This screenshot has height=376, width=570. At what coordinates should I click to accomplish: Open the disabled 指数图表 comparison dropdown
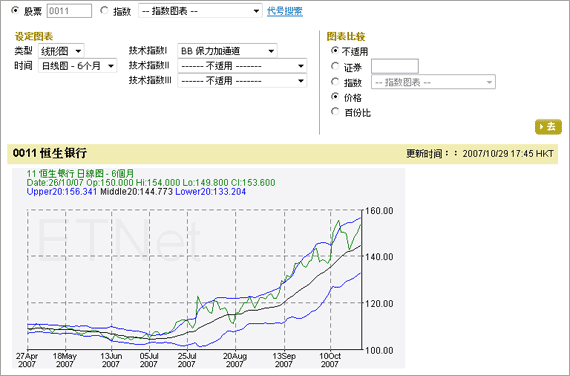[x=433, y=82]
